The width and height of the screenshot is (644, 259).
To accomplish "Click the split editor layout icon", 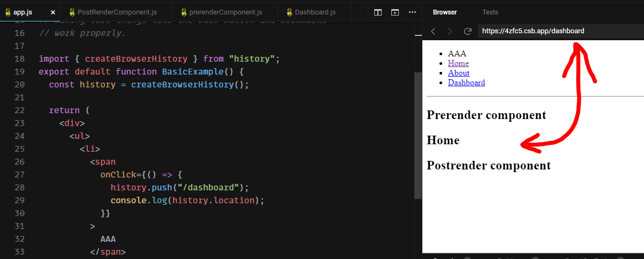I will click(378, 12).
